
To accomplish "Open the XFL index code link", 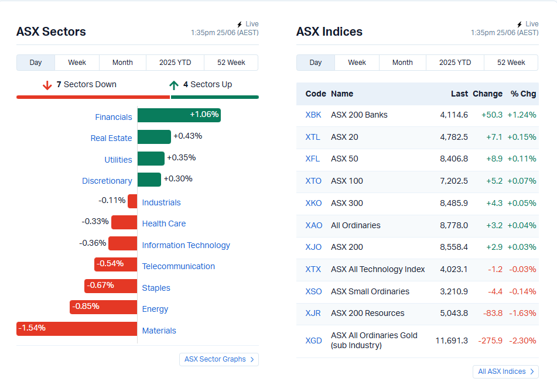I will [313, 159].
